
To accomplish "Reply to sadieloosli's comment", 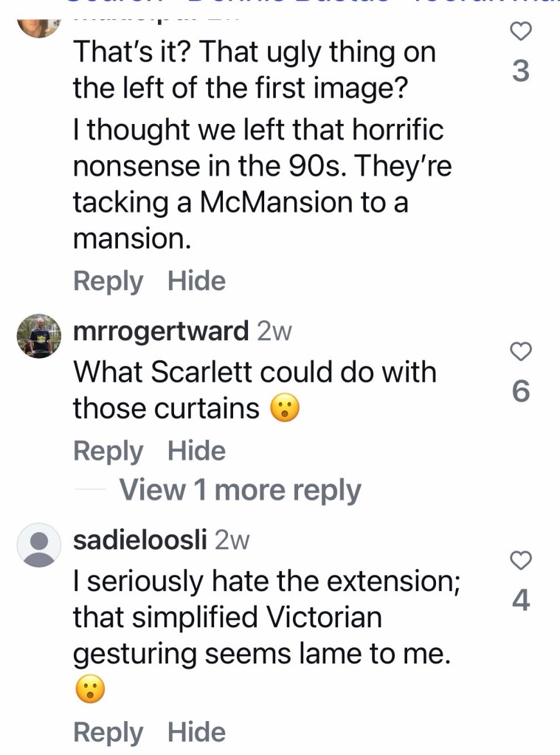I will coord(108,732).
